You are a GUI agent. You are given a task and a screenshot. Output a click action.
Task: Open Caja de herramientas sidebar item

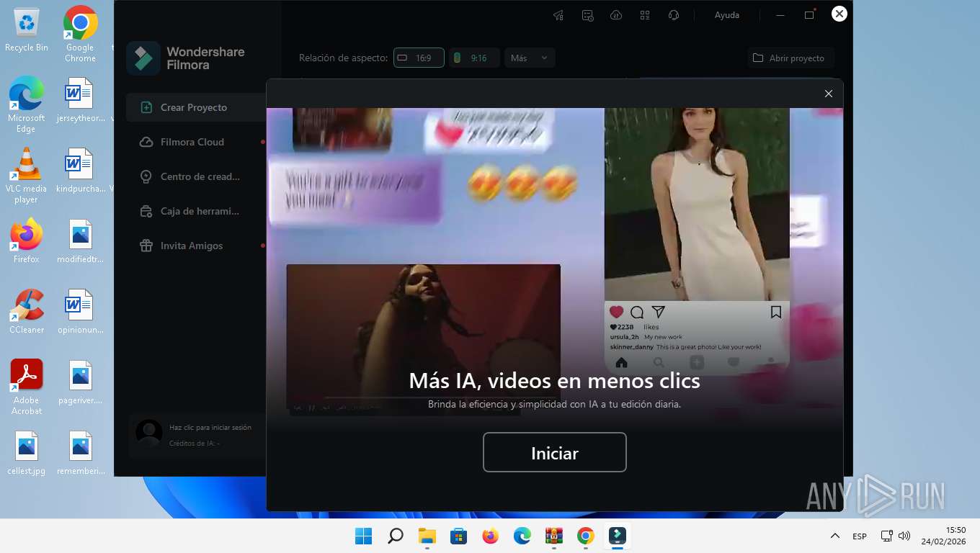tap(196, 211)
